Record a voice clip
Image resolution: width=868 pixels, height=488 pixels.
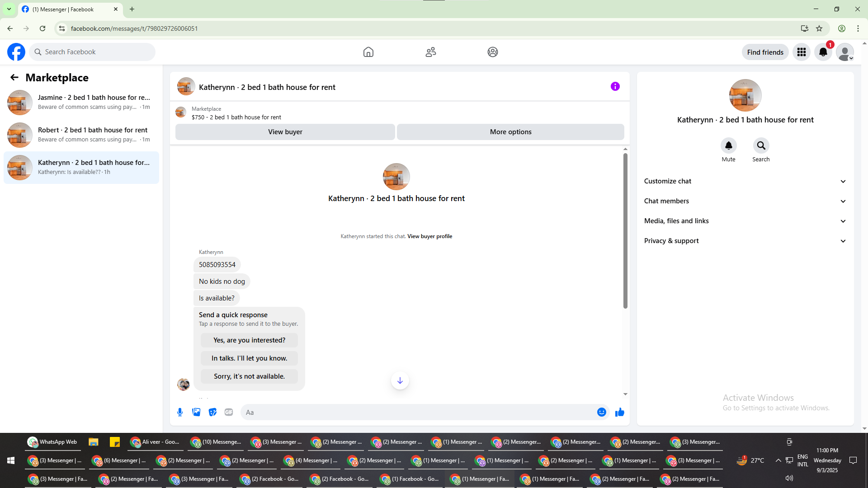(x=180, y=412)
